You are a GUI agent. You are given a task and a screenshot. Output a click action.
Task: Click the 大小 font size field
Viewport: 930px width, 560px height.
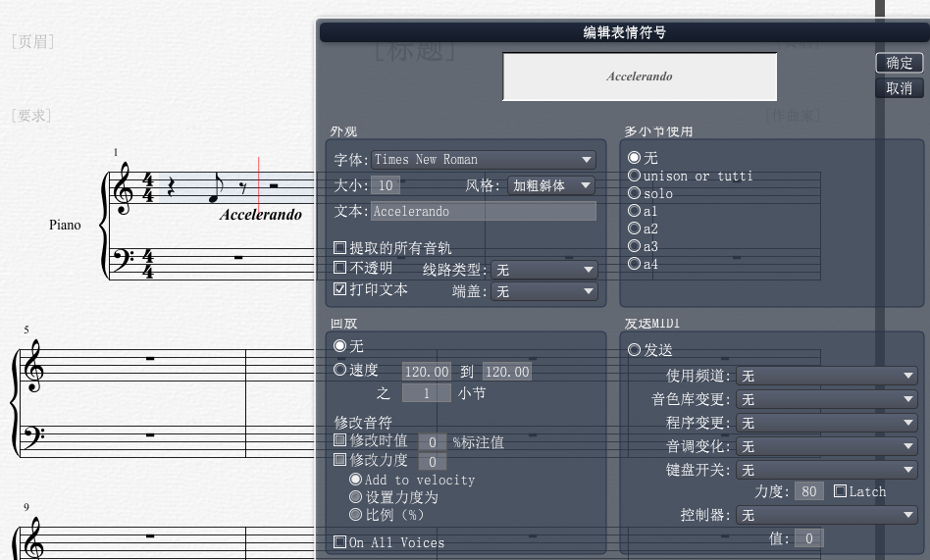coord(386,185)
